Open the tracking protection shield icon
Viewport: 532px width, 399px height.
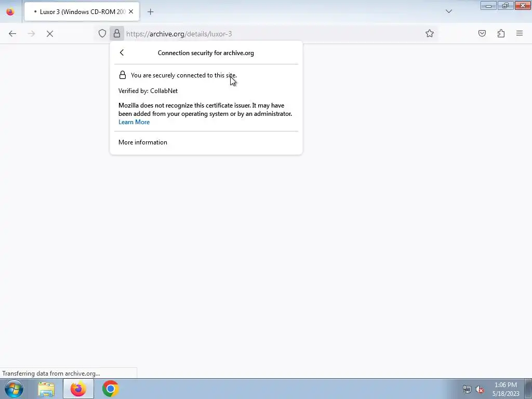click(102, 34)
